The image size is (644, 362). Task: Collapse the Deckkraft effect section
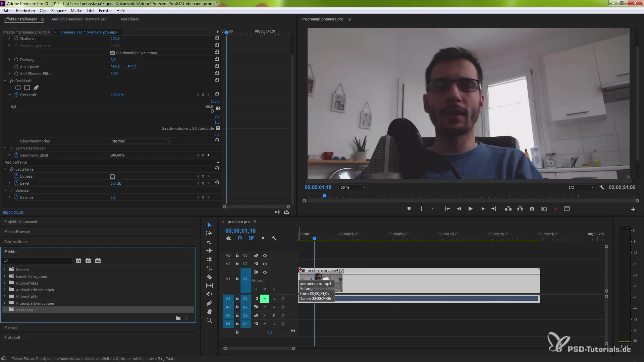coord(5,80)
